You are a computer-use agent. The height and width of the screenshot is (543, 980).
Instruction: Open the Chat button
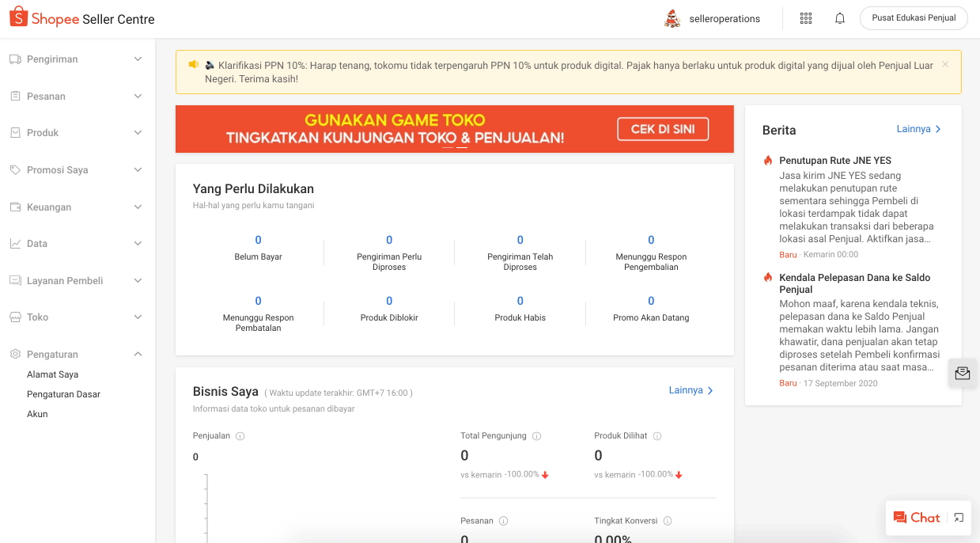point(917,518)
